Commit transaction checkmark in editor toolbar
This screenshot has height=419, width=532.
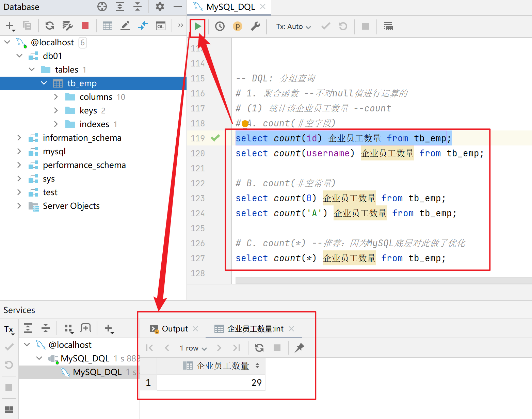[x=326, y=26]
